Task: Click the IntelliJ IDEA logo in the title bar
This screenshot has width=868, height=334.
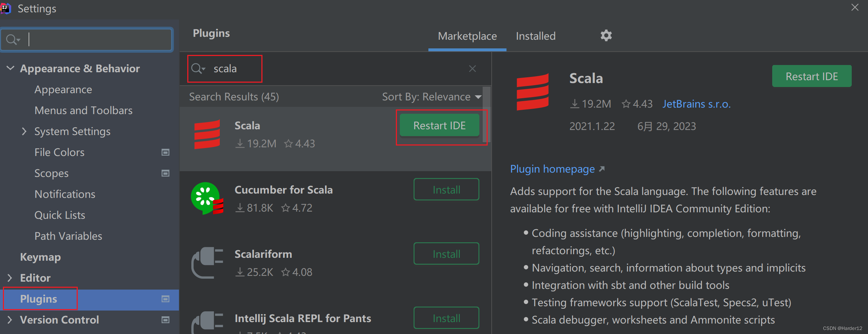Action: pyautogui.click(x=6, y=8)
